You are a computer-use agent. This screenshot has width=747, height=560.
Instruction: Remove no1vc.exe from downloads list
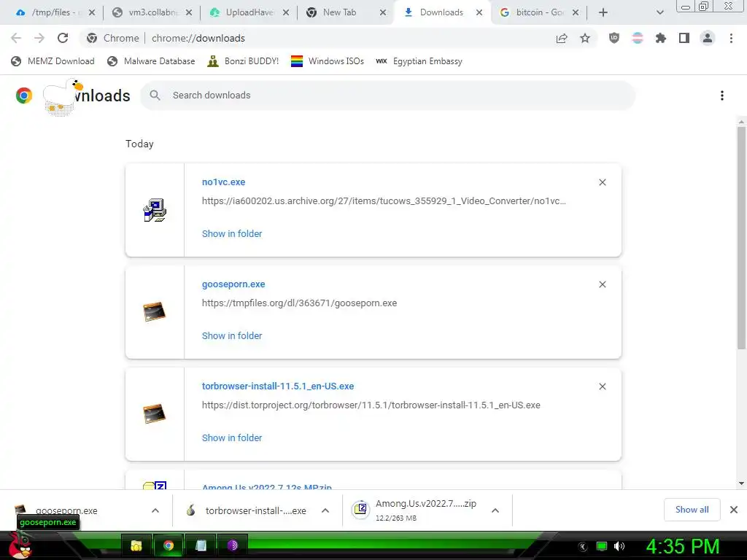pos(603,182)
